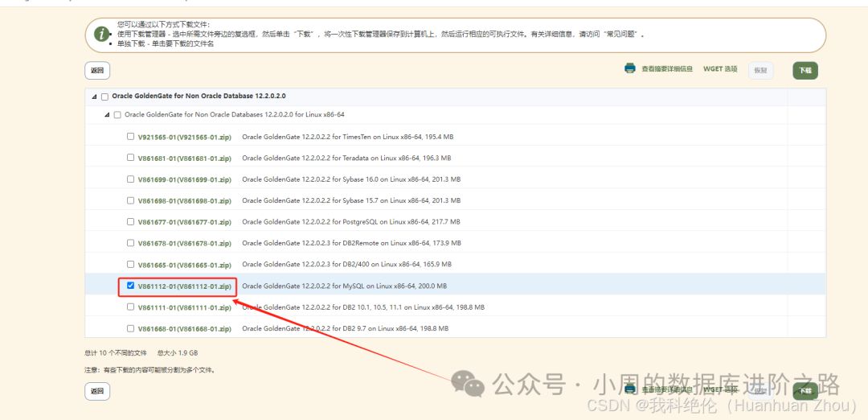The height and width of the screenshot is (420, 868).
Task: Click the bottom 返回 back button
Action: coord(97,391)
